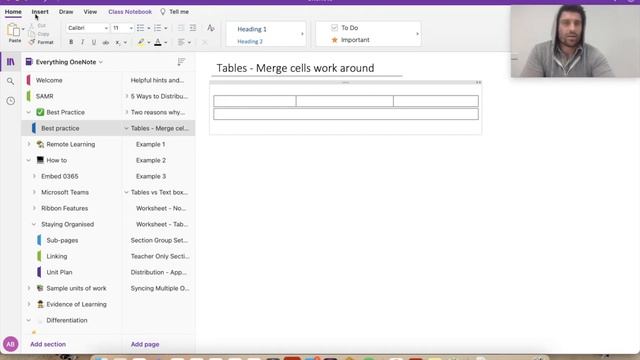Increase the indent level
This screenshot has height=360, width=640.
[x=193, y=28]
